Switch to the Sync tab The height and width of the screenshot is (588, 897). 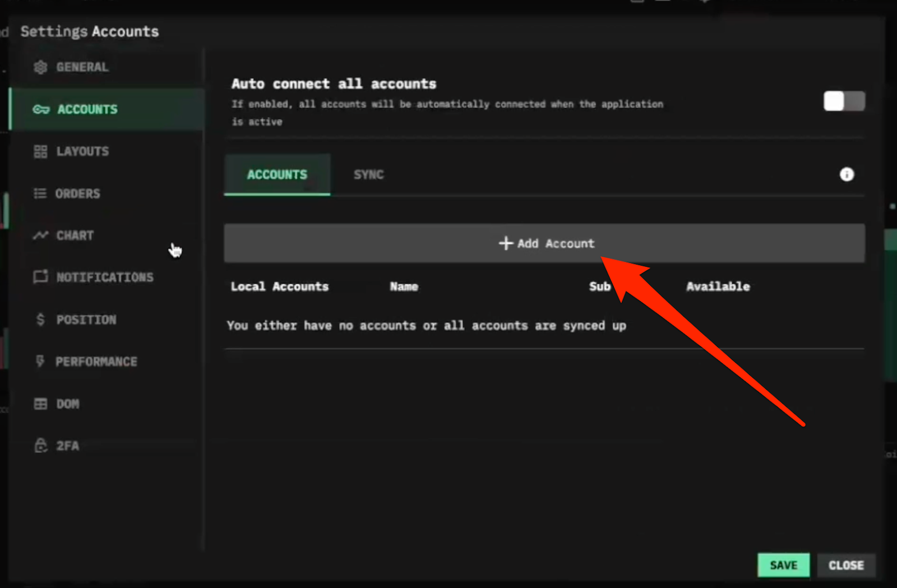368,175
